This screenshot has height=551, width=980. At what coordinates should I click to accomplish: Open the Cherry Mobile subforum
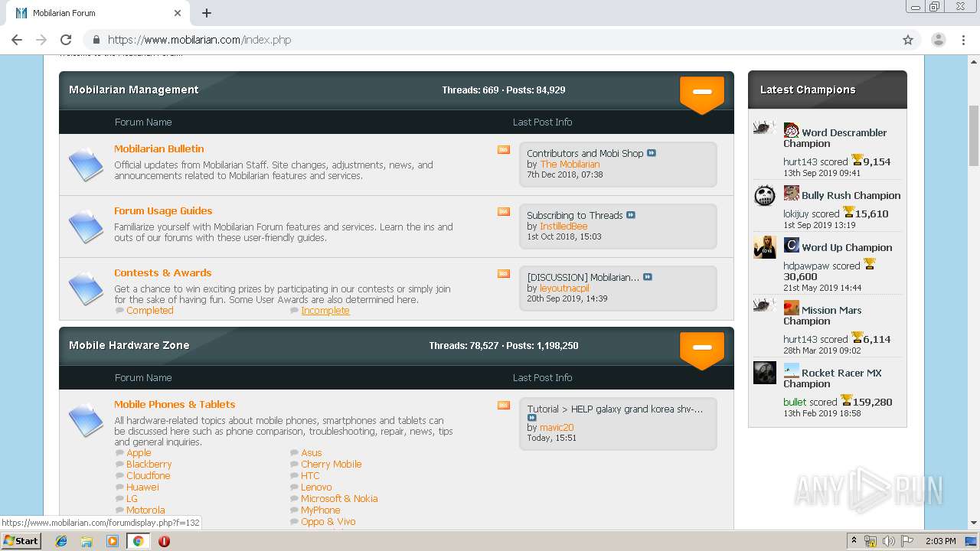click(332, 464)
